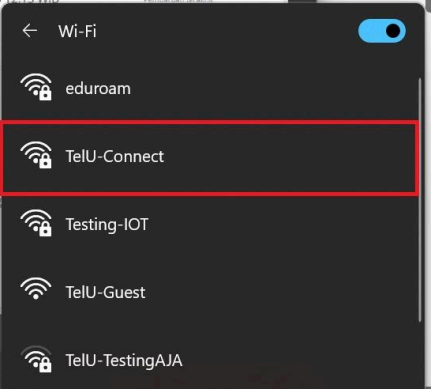This screenshot has width=433, height=392.
Task: Click the TelU-TestingAJA weak signal icon
Action: tap(36, 359)
